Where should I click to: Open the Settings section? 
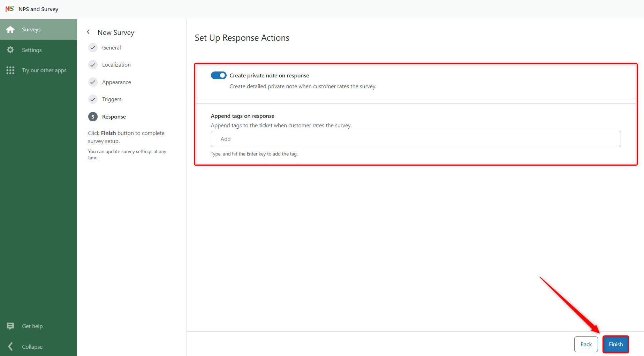pyautogui.click(x=32, y=50)
